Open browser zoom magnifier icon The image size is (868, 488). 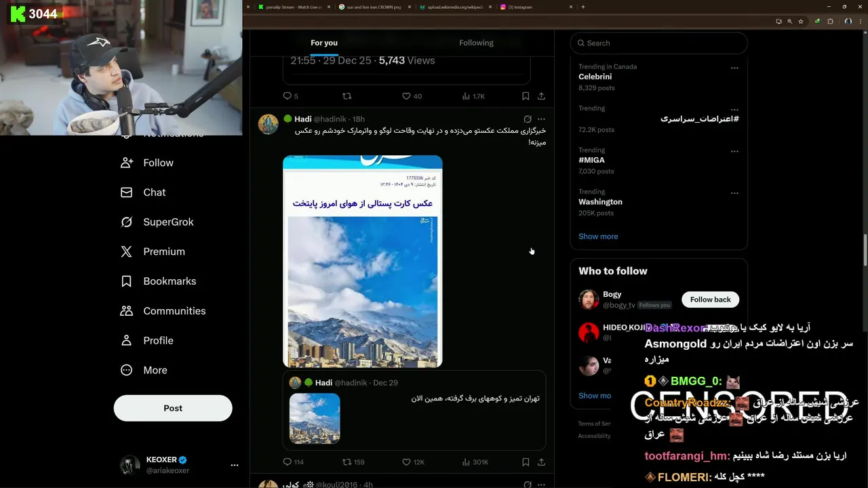click(789, 22)
